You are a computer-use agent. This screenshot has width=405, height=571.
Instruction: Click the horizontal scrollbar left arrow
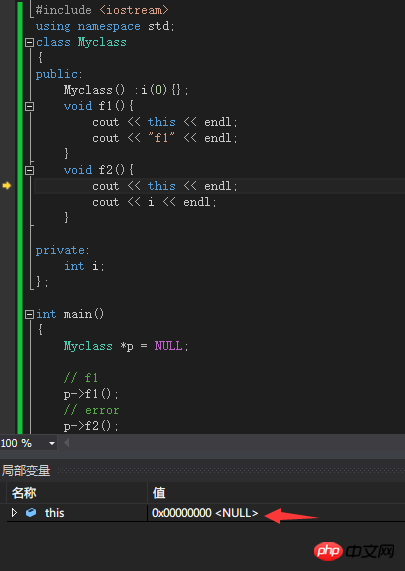(x=66, y=443)
